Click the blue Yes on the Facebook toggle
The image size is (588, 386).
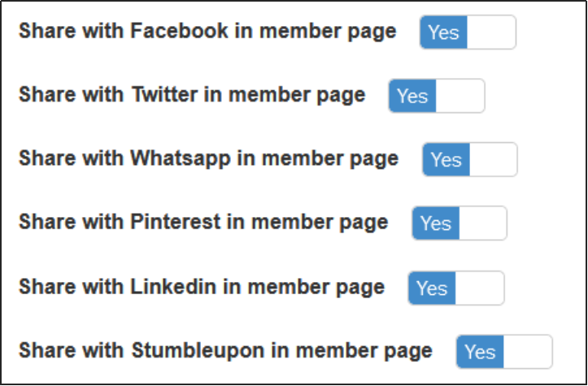444,33
